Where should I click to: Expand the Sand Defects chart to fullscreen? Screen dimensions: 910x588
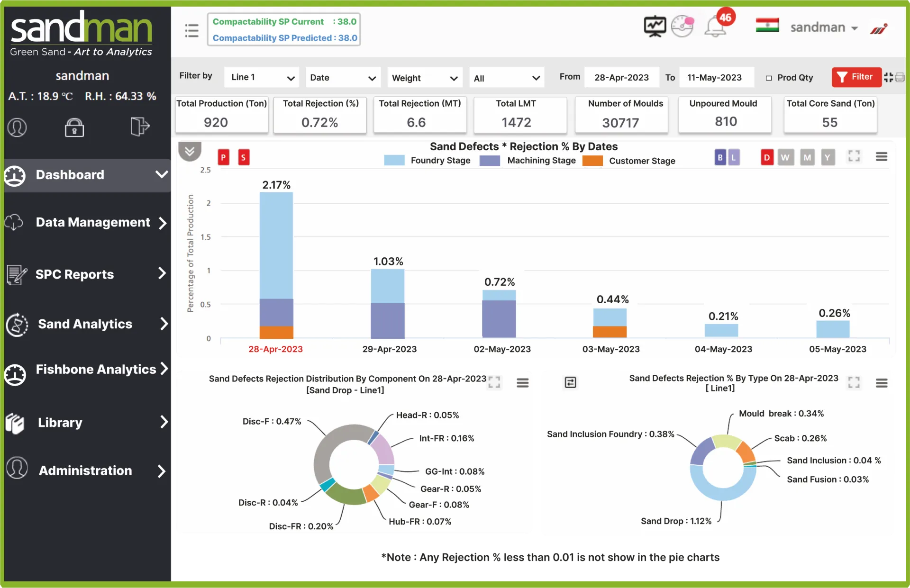click(x=854, y=156)
